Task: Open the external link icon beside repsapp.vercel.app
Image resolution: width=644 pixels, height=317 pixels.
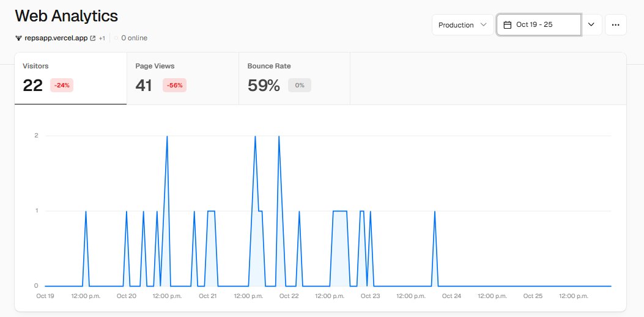Action: tap(93, 38)
